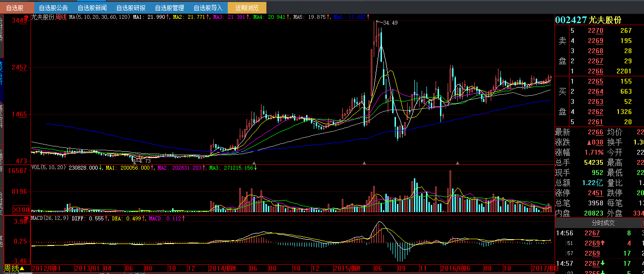Click the DEA: 0.499 value

[126, 218]
